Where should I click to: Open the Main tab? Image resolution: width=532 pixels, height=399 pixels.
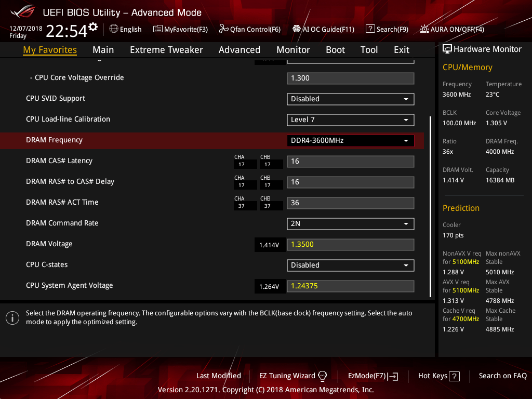pos(103,50)
